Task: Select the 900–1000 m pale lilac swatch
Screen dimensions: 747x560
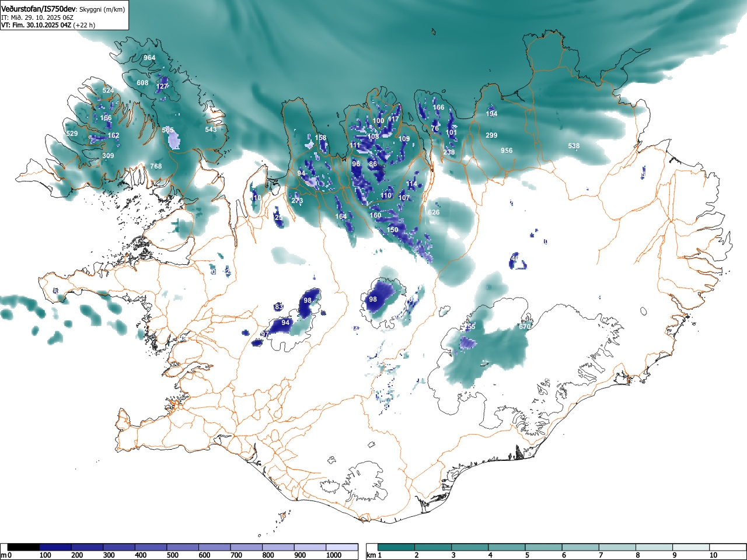Action: tap(310, 547)
